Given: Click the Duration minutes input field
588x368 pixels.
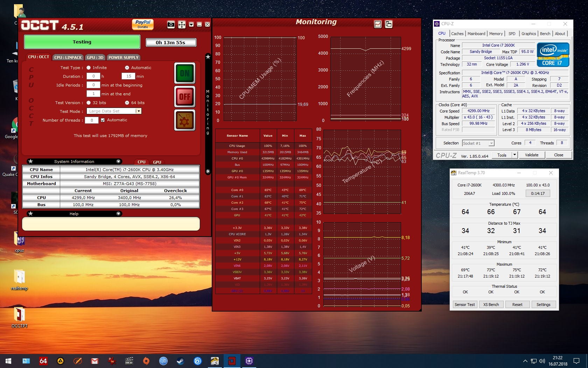Looking at the screenshot, I should 128,76.
